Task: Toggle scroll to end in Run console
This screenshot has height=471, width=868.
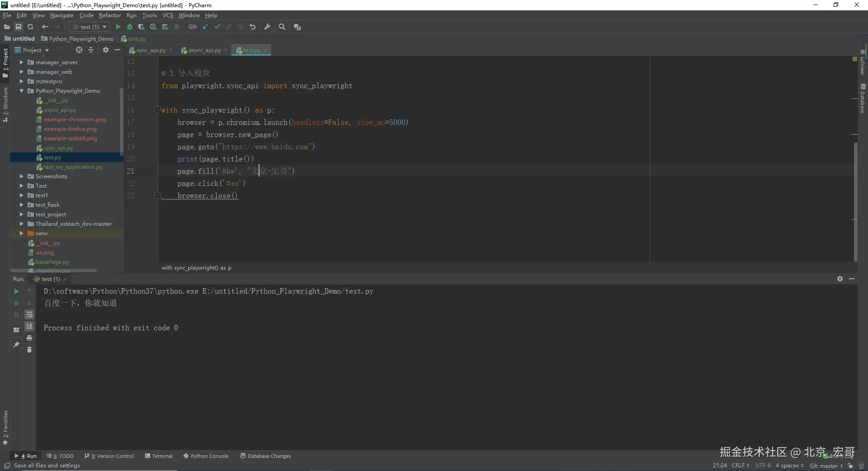Action: click(29, 326)
